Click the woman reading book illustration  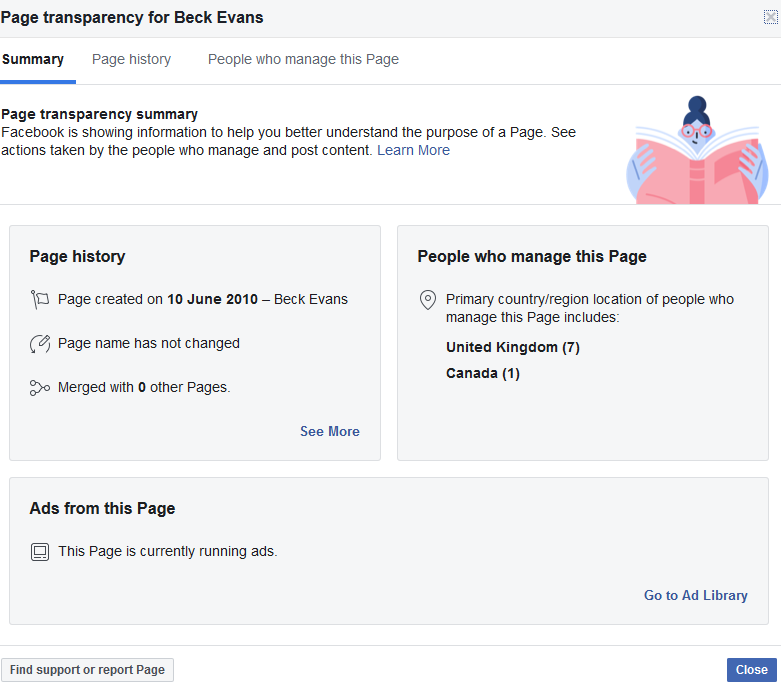tap(697, 150)
